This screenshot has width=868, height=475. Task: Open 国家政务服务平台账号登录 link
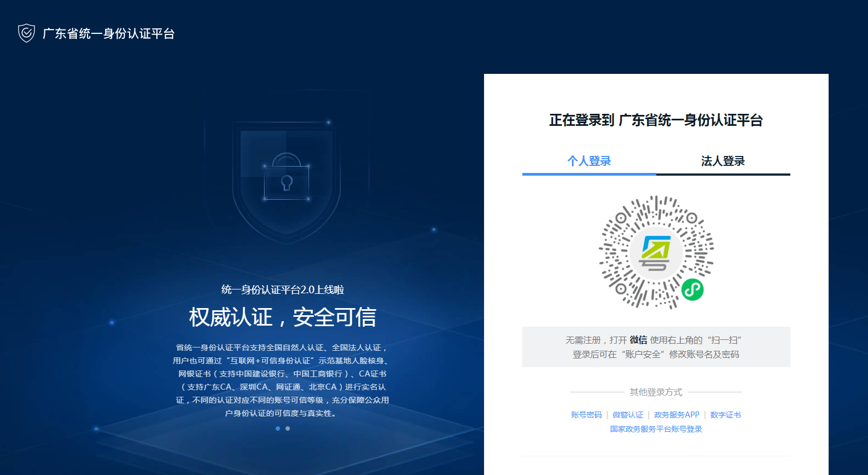click(x=656, y=429)
